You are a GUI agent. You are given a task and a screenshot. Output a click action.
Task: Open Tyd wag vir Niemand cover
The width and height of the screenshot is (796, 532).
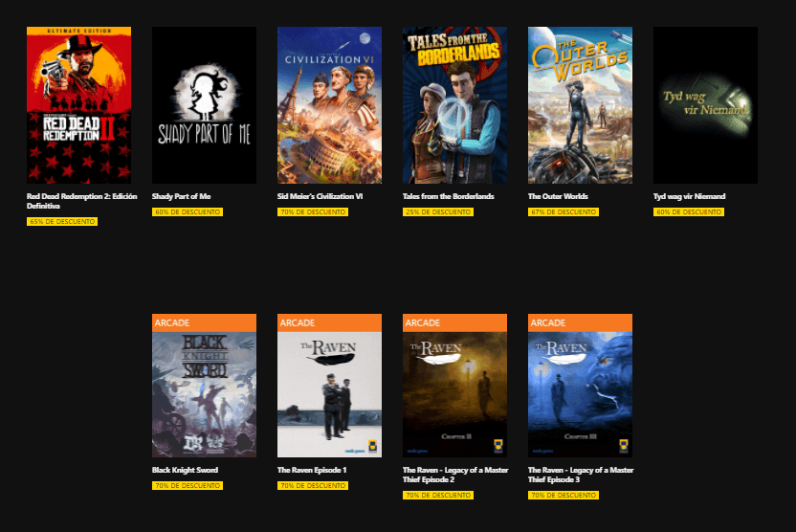(x=706, y=105)
